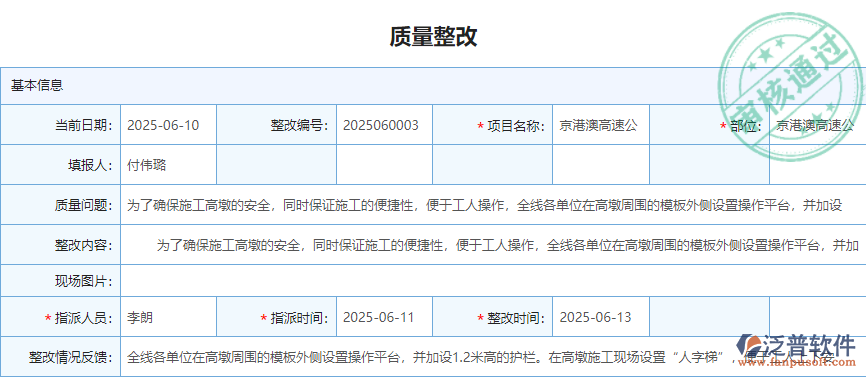Click the 指派人员 required label
866x378 pixels.
[x=78, y=318]
